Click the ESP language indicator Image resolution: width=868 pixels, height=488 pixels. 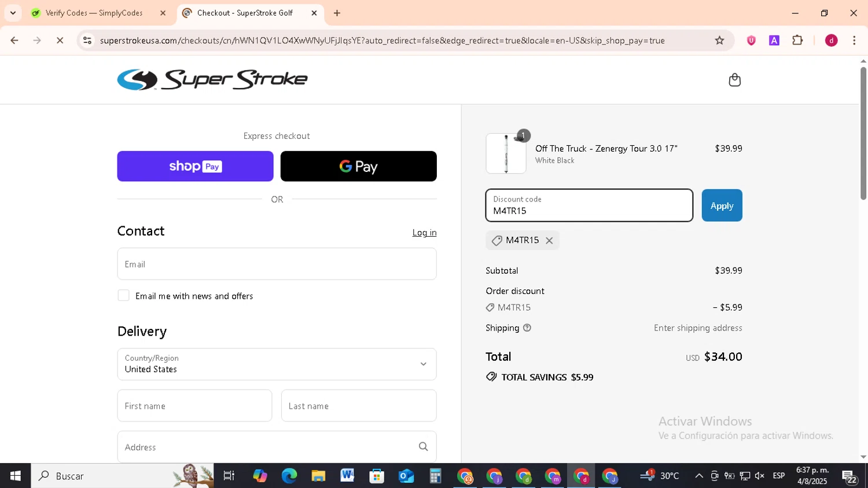779,476
